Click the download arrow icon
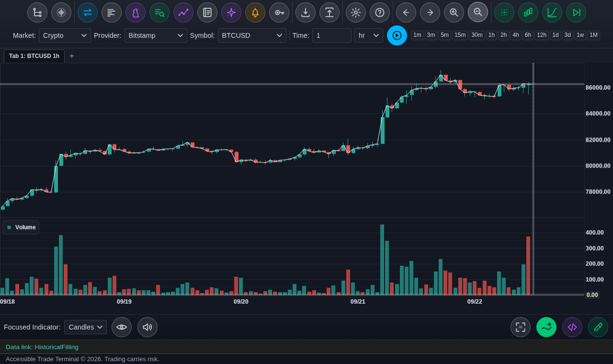This screenshot has width=613, height=364. click(306, 12)
